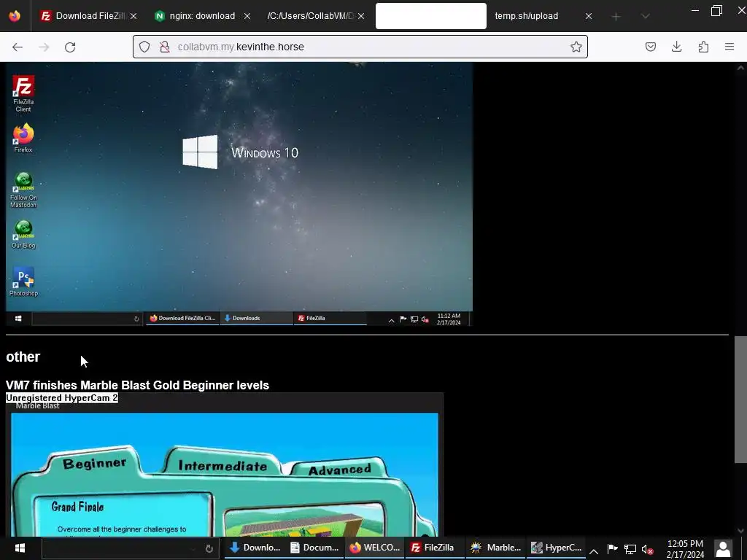The width and height of the screenshot is (747, 560).
Task: Expand the hidden system tray icons
Action: [x=594, y=551]
